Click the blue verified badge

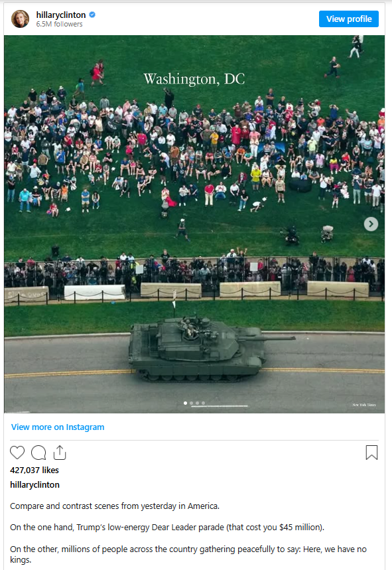pos(92,15)
